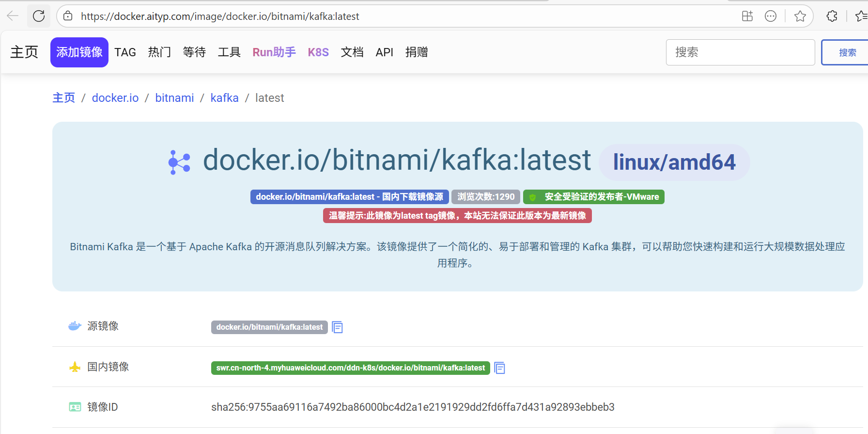Open the 工具 menu item
The image size is (868, 434).
tap(229, 52)
